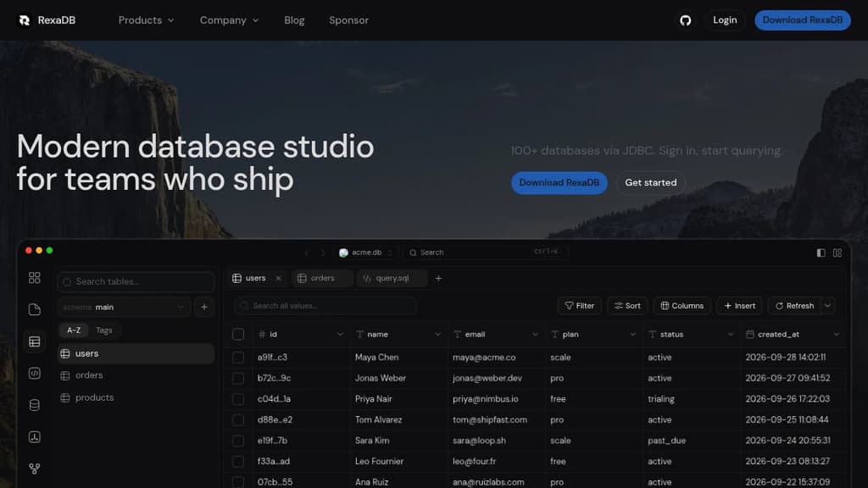
Task: Open the file page icon in sidebar
Action: point(34,309)
